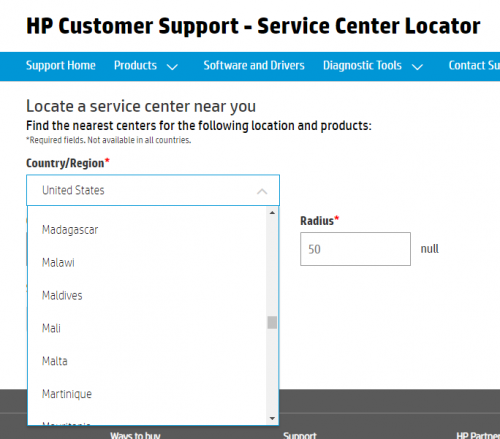Open the Diagnostic Tools menu

tap(362, 66)
